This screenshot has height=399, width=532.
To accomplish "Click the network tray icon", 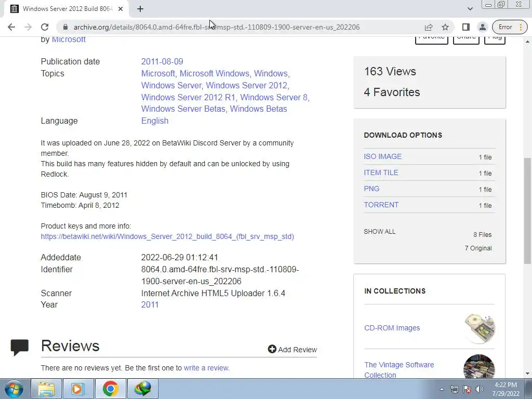I will [454, 389].
